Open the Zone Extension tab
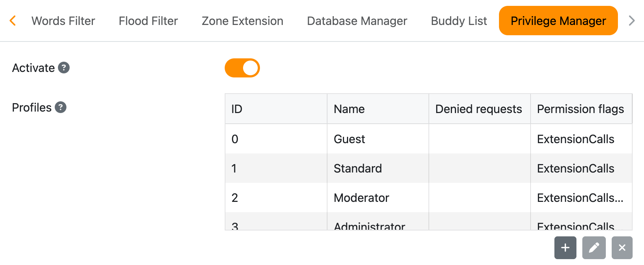 pyautogui.click(x=242, y=21)
